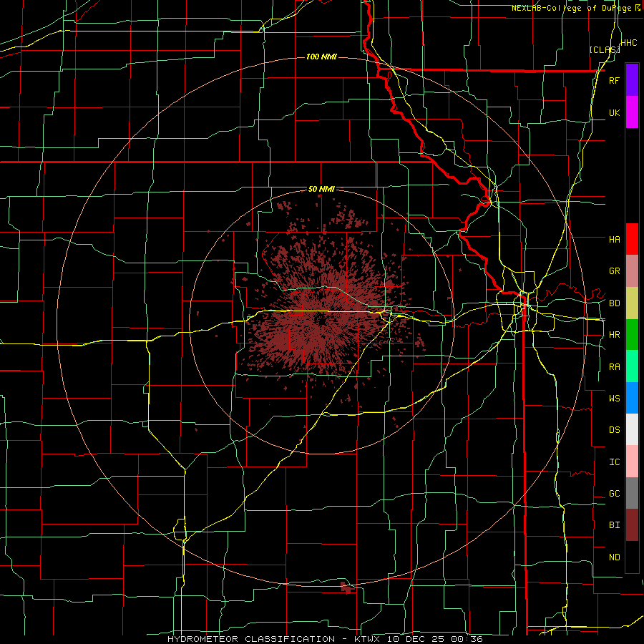
Task: Click the HR green legend swatch
Action: 632,335
